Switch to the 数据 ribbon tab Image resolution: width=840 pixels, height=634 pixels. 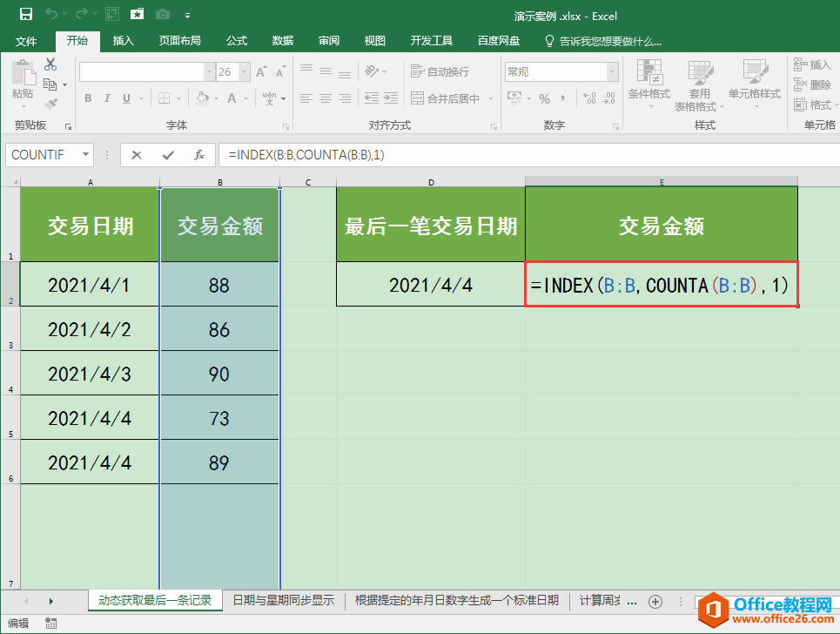282,41
